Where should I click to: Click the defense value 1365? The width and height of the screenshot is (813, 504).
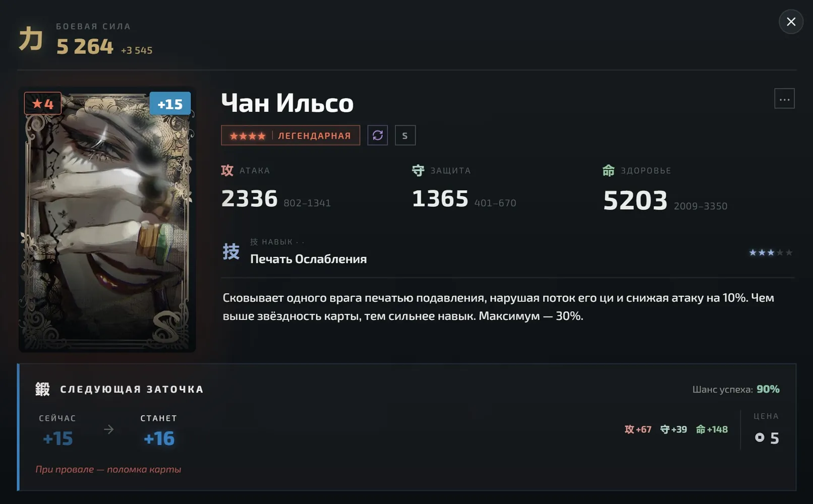[440, 199]
